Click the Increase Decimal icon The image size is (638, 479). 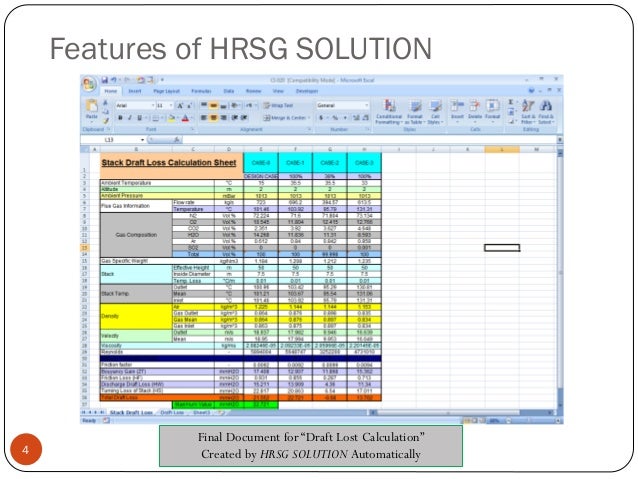pyautogui.click(x=356, y=118)
